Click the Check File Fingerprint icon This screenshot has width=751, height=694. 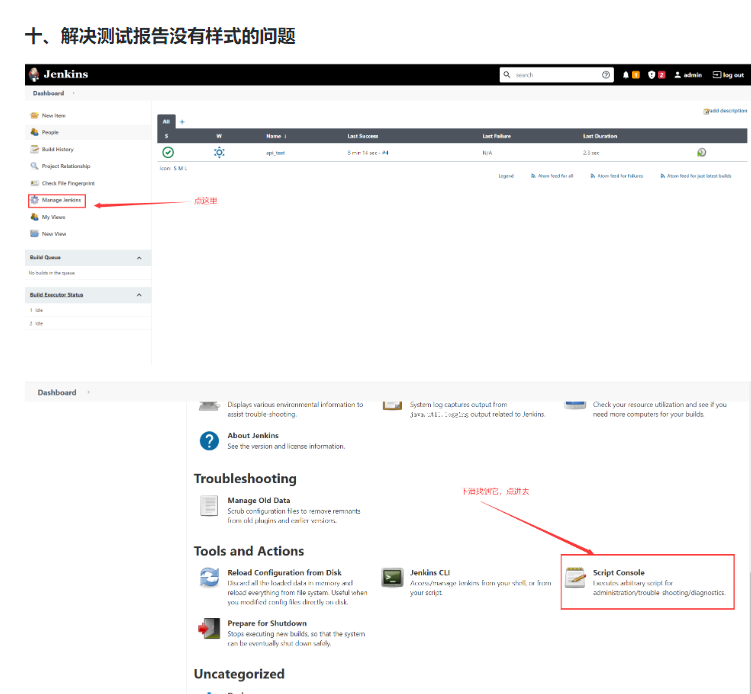coord(34,183)
